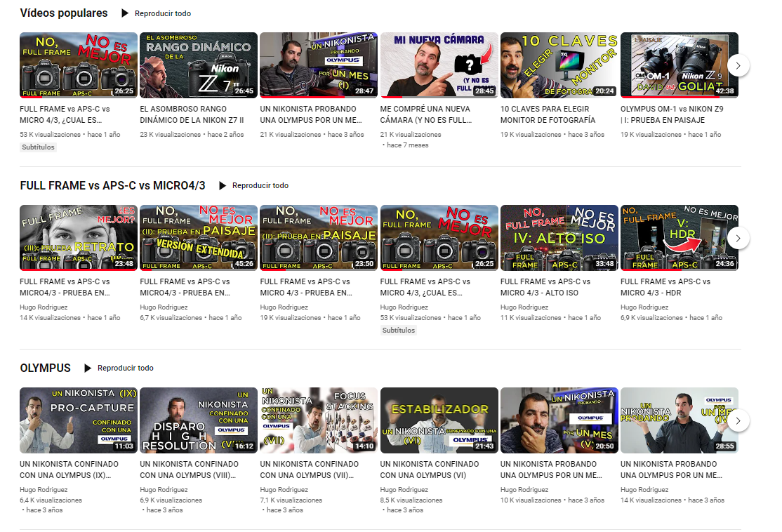782x532 pixels.
Task: Open the FULL FRAME vs APS-C vs MICRO4/3 heading
Action: coord(113,185)
